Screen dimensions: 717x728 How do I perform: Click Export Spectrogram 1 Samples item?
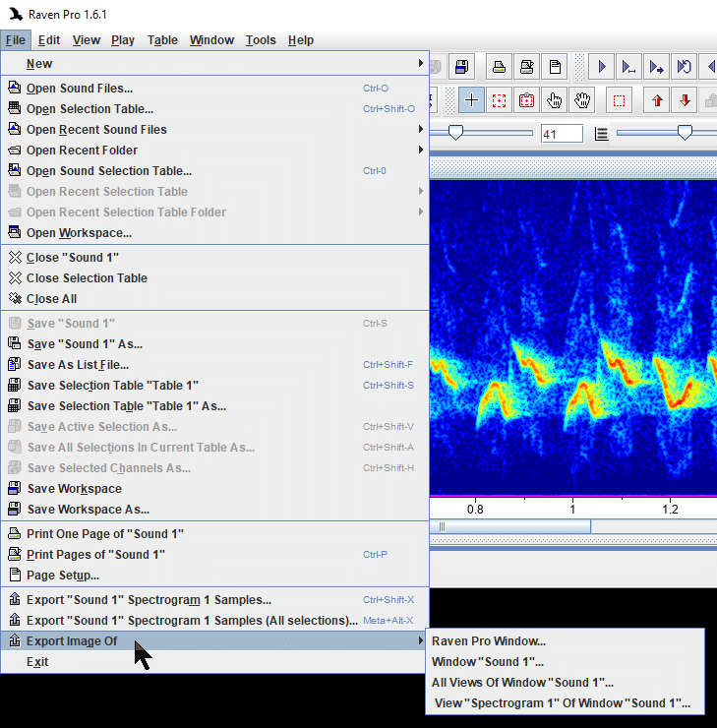coord(214,600)
